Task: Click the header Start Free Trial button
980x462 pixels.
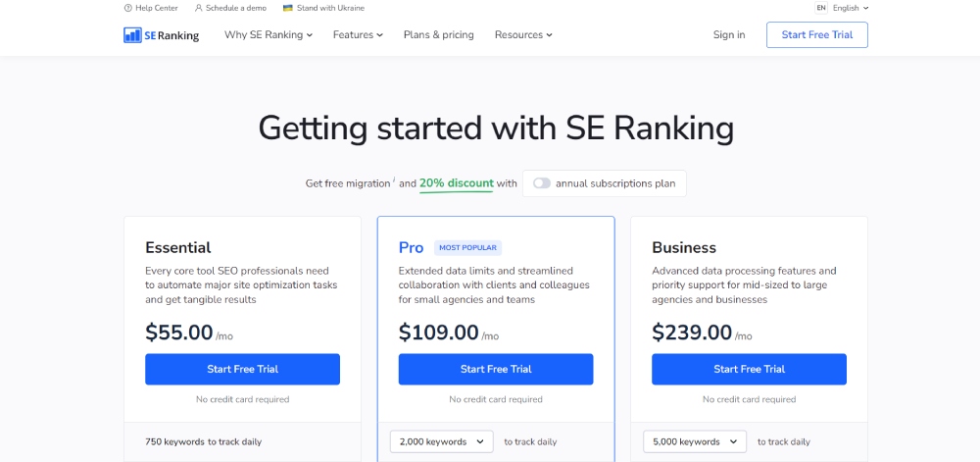Action: click(x=817, y=35)
